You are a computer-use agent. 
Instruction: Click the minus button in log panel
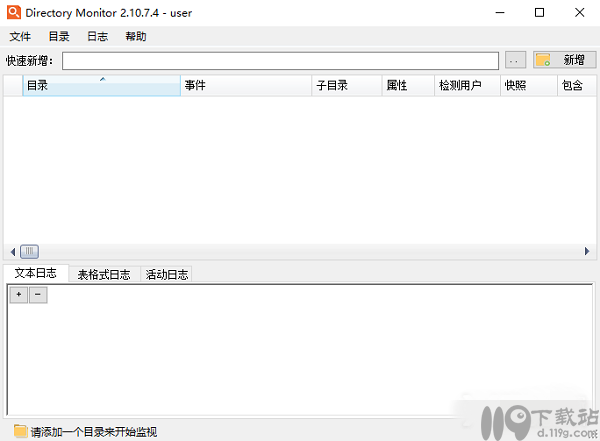(x=38, y=295)
